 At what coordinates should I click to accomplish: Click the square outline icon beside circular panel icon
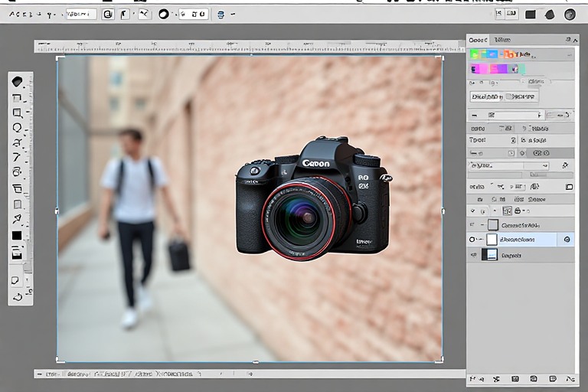(x=569, y=187)
